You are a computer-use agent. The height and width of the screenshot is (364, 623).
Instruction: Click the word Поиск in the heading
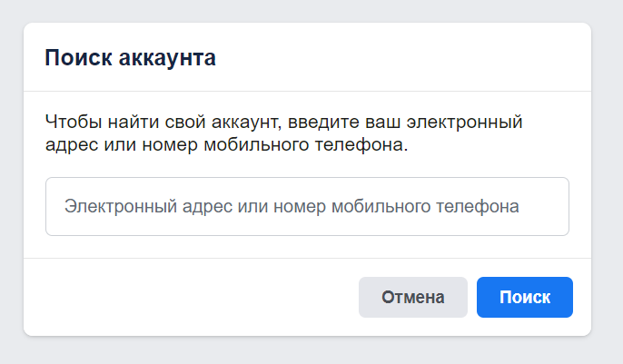(x=75, y=59)
